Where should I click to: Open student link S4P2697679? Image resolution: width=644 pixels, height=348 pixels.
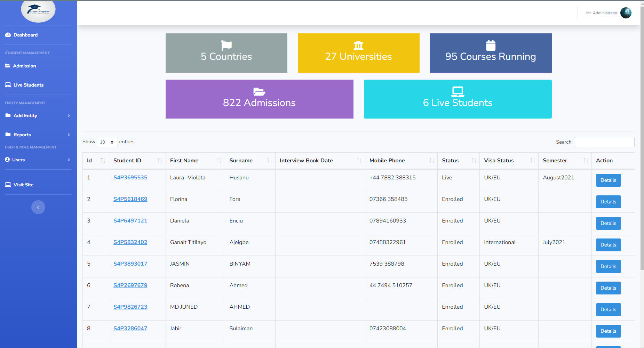click(130, 285)
